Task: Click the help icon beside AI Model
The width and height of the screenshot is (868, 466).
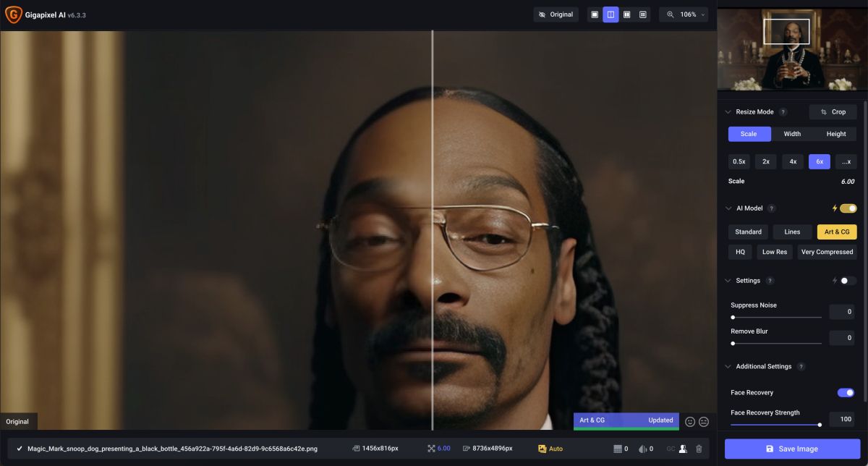Action: (x=772, y=208)
